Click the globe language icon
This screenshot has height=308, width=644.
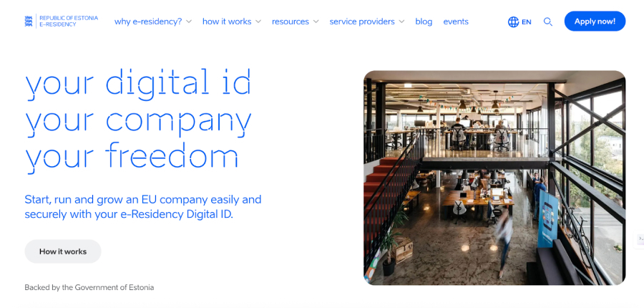(513, 21)
